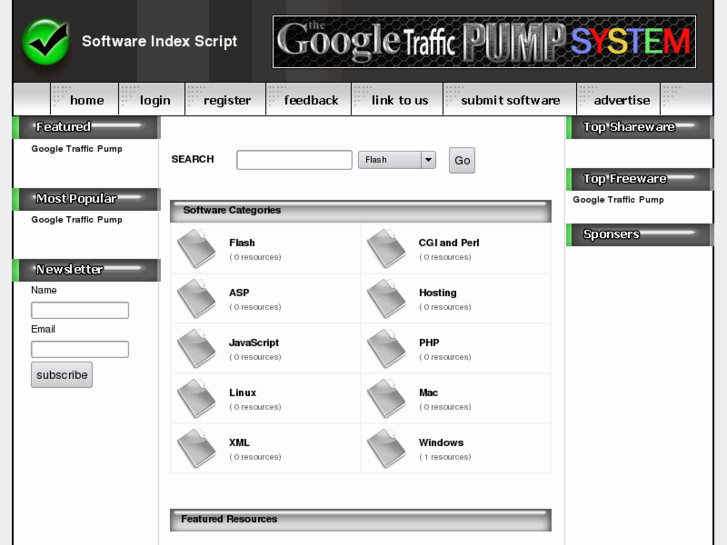This screenshot has height=545, width=727.
Task: Open the link to us page
Action: pos(400,100)
